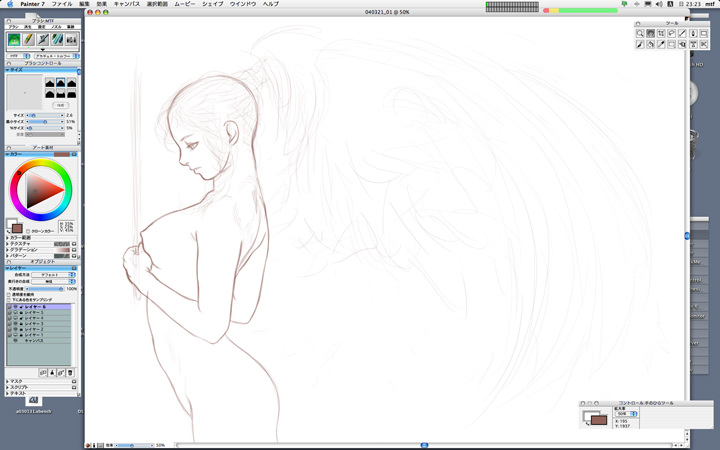Expand the マスク panel section
720x450 pixels.
[8, 381]
